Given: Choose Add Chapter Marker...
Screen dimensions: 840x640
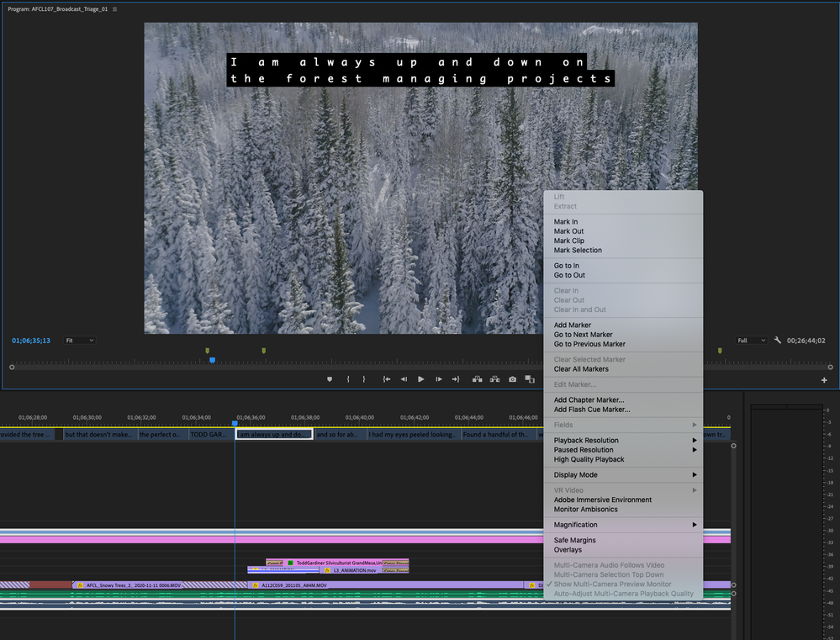Looking at the screenshot, I should [624, 399].
